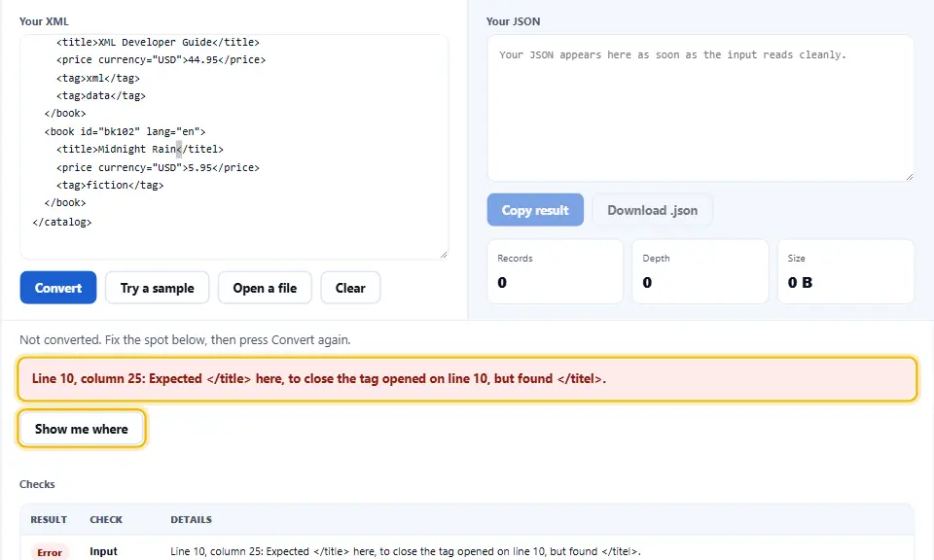Viewport: 934px width, 560px height.
Task: Click the red error message banner
Action: 467,379
